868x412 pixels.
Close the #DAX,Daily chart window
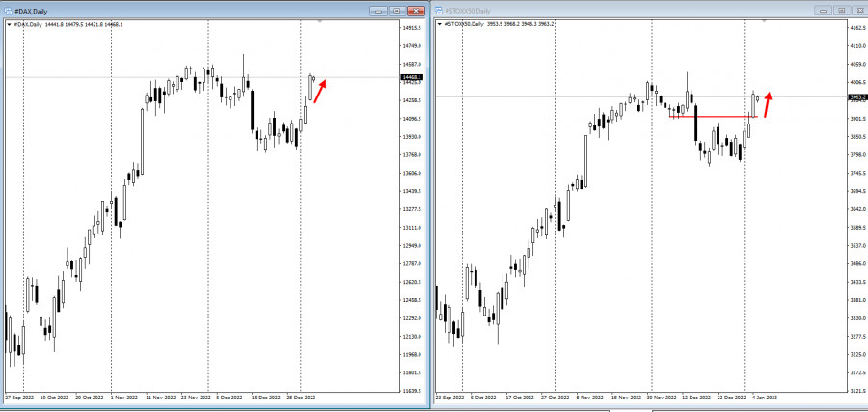pos(416,11)
